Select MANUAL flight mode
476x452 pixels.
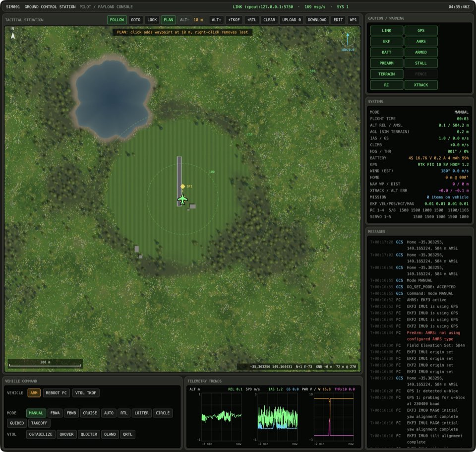pyautogui.click(x=36, y=413)
